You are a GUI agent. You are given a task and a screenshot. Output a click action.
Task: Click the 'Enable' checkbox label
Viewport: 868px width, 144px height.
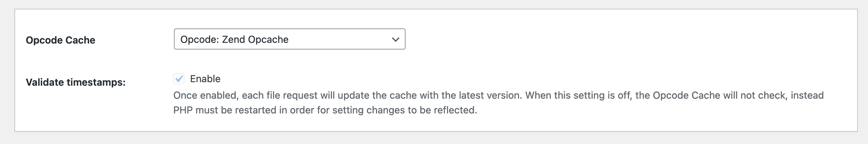click(205, 79)
